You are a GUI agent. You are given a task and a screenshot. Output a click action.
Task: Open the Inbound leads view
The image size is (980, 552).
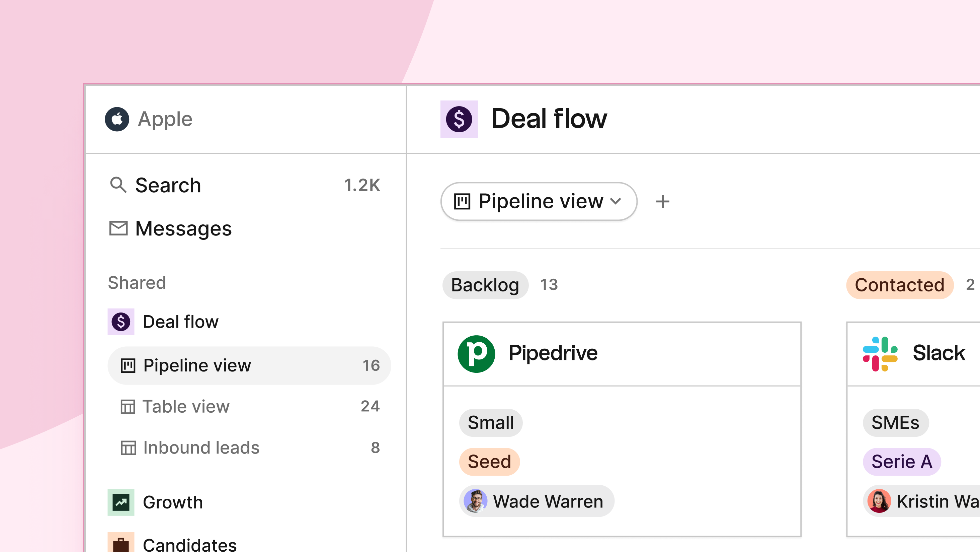201,447
